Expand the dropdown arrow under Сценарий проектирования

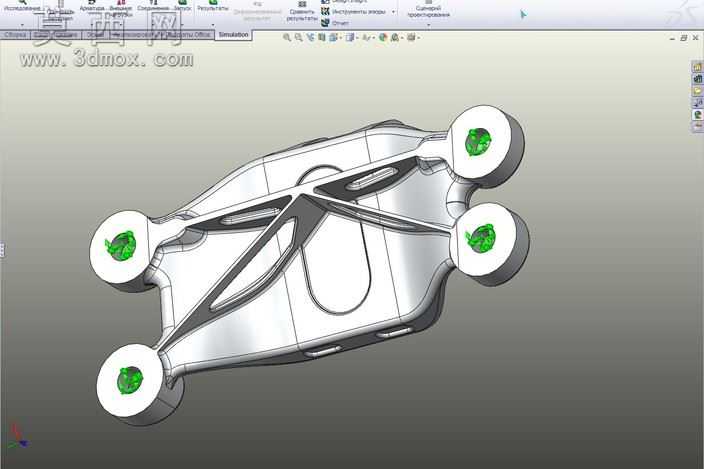click(x=428, y=25)
